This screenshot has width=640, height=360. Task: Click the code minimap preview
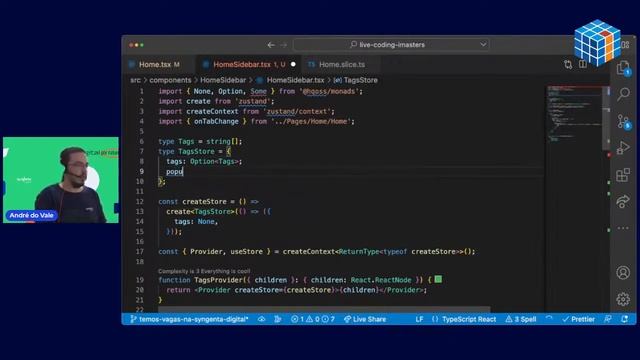575,114
